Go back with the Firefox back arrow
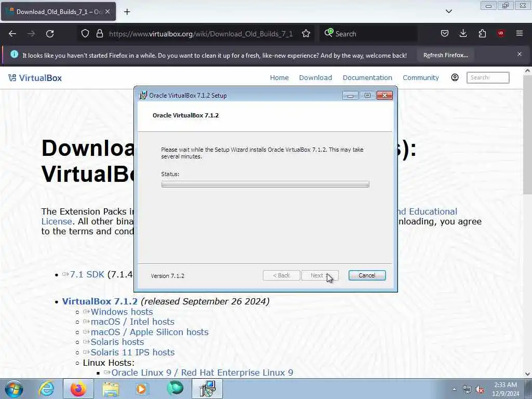 pyautogui.click(x=12, y=34)
